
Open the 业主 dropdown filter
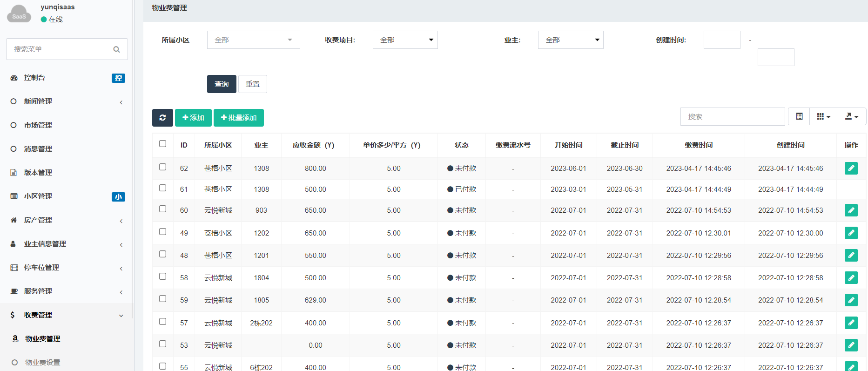point(571,40)
